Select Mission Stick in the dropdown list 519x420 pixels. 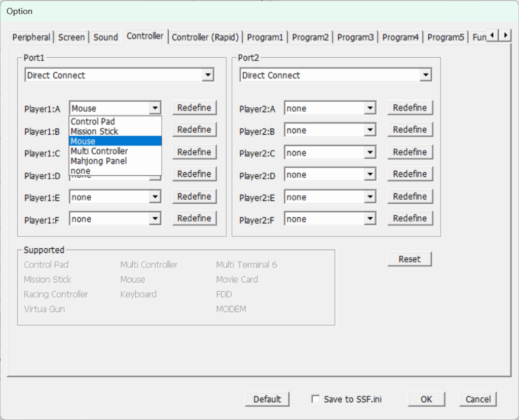pyautogui.click(x=94, y=131)
